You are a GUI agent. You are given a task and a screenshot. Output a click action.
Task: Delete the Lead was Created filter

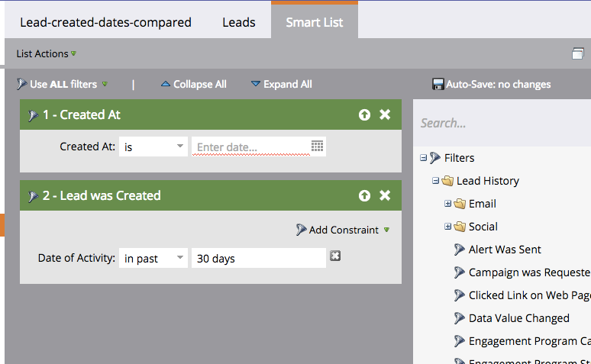pyautogui.click(x=385, y=195)
